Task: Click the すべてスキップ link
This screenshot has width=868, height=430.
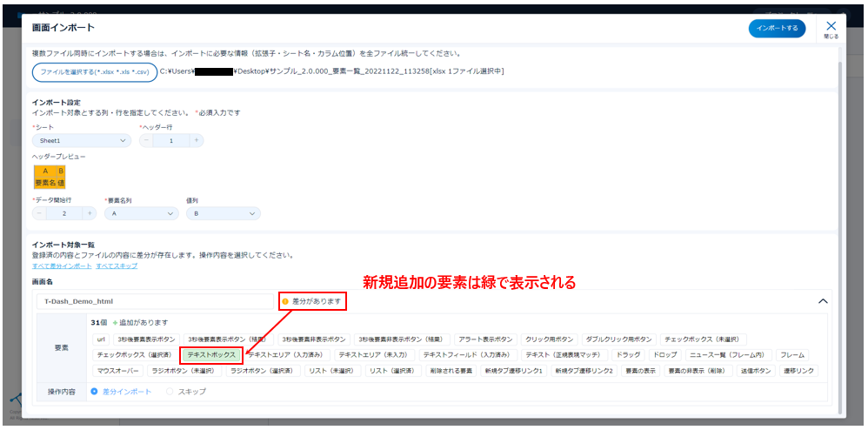Action: [x=117, y=265]
